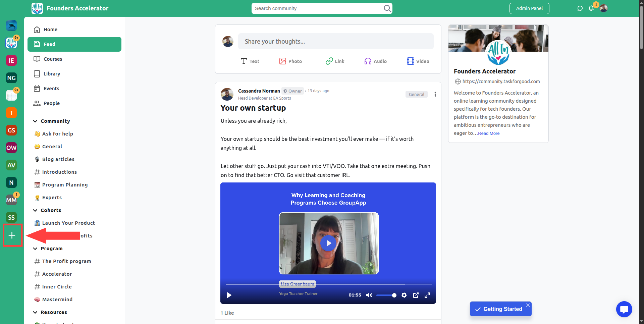Open the blue bird community icon
The width and height of the screenshot is (644, 324).
point(11,25)
